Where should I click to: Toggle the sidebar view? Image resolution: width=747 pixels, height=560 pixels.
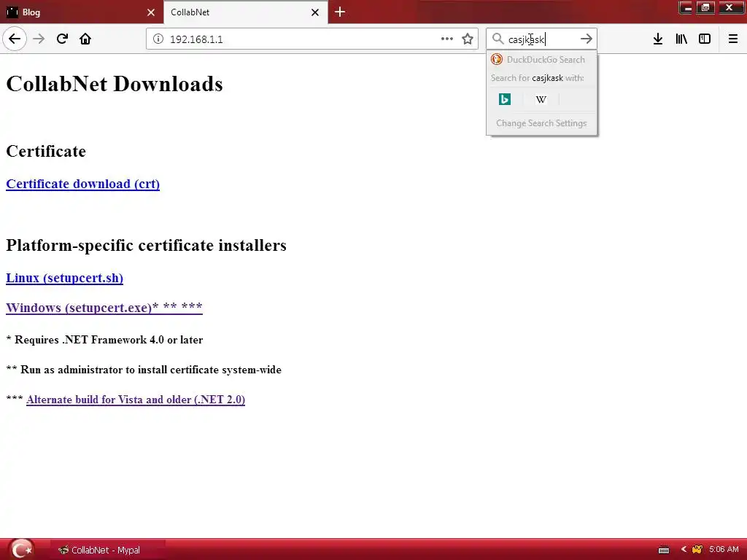pos(705,39)
